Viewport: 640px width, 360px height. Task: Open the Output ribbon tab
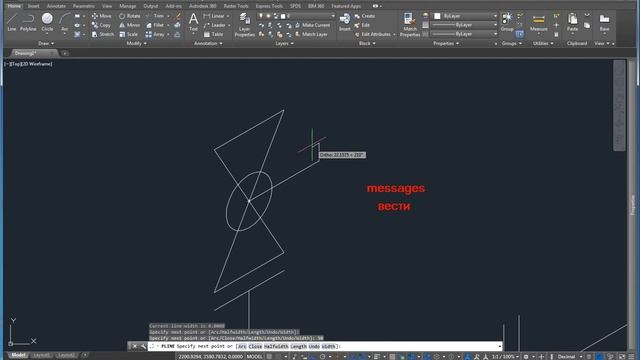point(151,6)
